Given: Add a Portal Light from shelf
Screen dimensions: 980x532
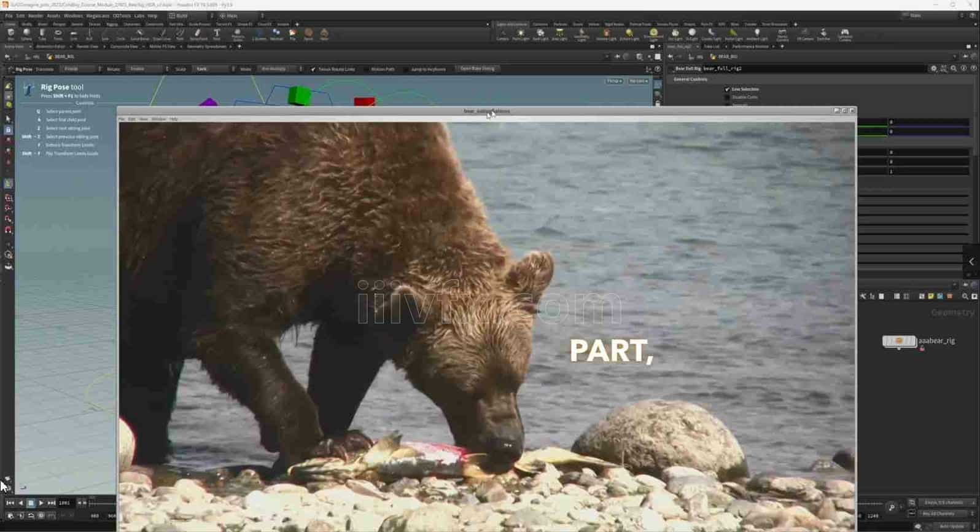Looking at the screenshot, I should pos(733,34).
